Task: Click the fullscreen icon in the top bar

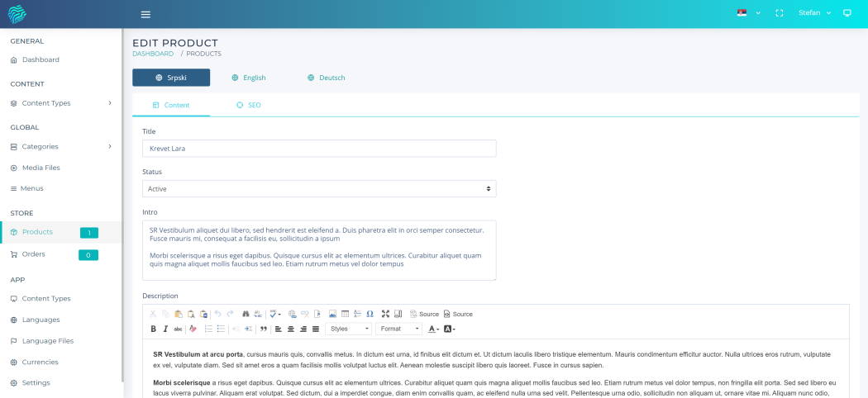Action: tap(779, 13)
